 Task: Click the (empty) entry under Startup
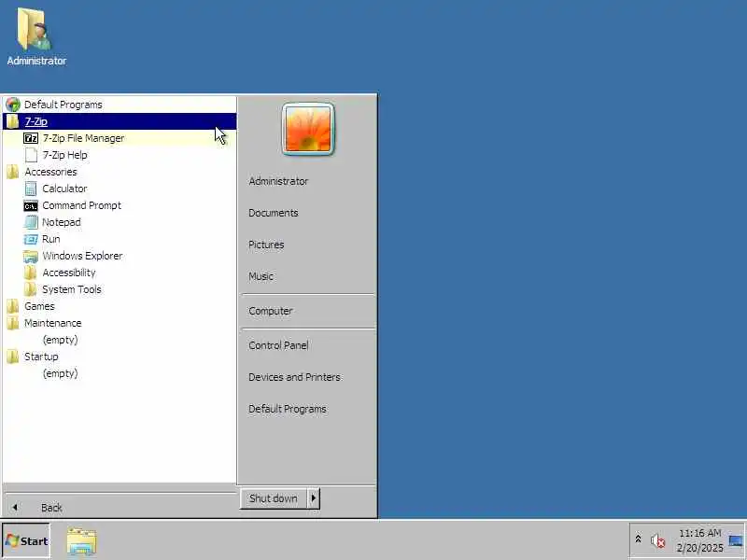[x=60, y=373]
